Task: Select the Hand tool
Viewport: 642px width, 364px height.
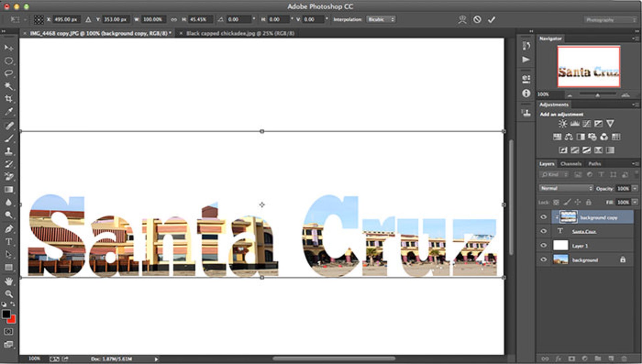Action: (8, 281)
